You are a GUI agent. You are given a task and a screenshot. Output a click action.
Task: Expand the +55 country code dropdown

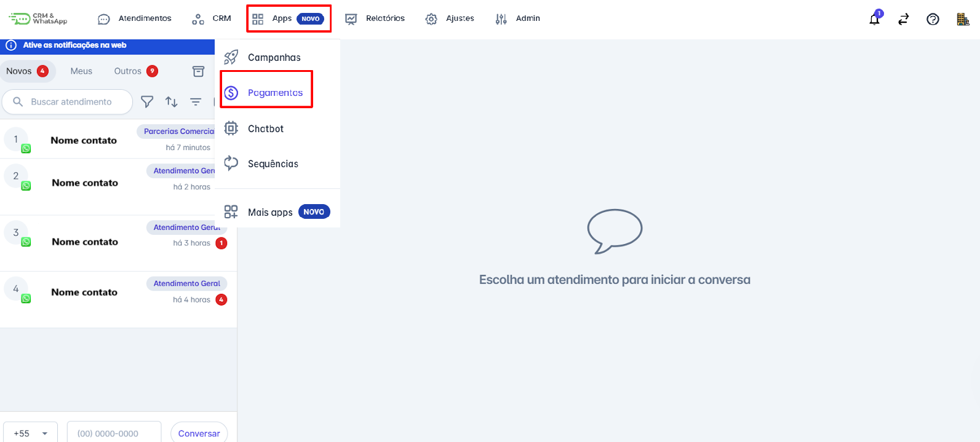point(30,433)
